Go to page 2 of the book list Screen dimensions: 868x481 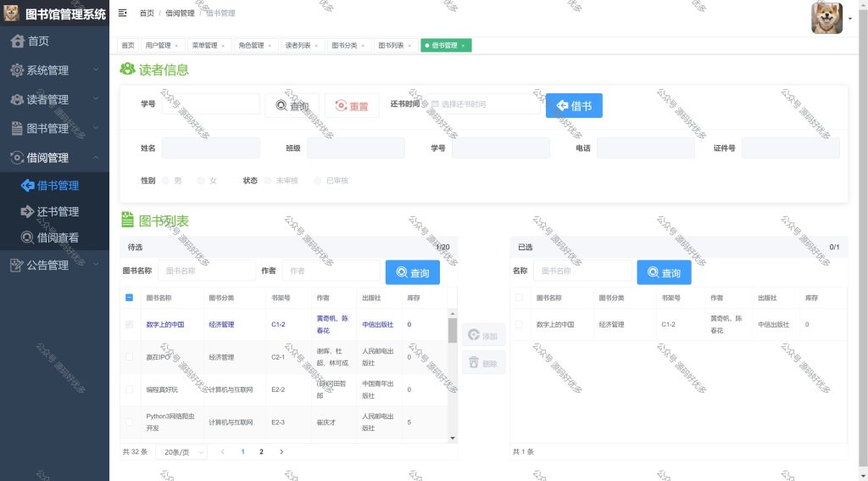(x=261, y=451)
